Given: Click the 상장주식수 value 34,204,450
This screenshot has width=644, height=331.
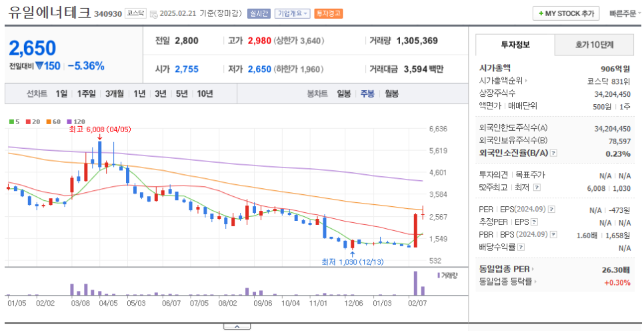Looking at the screenshot, I should [612, 93].
